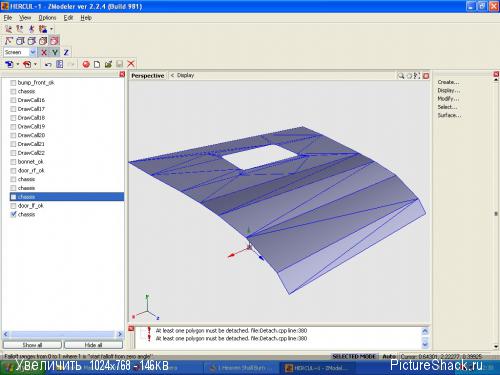500x375 pixels.
Task: Click red maximize icon in viewport header
Action: click(x=426, y=76)
